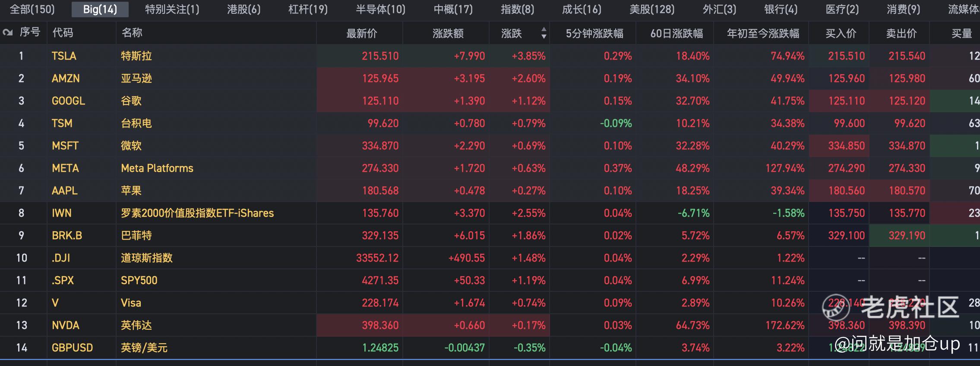Image resolution: width=980 pixels, height=366 pixels.
Task: Open the 港股(6) watchlist tab
Action: point(243,9)
